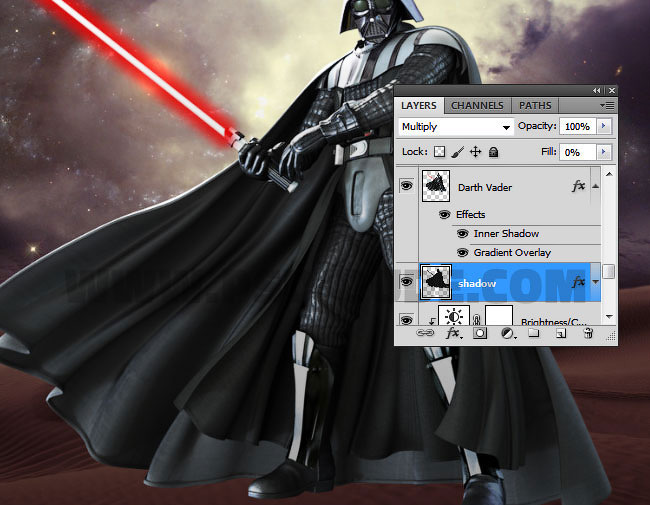
Task: Collapse effects list of Darth Vader layer
Action: pyautogui.click(x=595, y=186)
